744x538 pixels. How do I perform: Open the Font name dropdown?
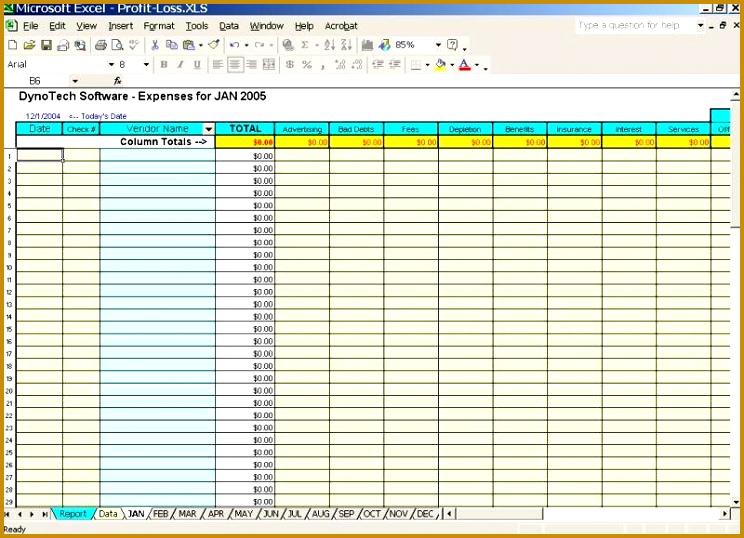click(x=112, y=65)
